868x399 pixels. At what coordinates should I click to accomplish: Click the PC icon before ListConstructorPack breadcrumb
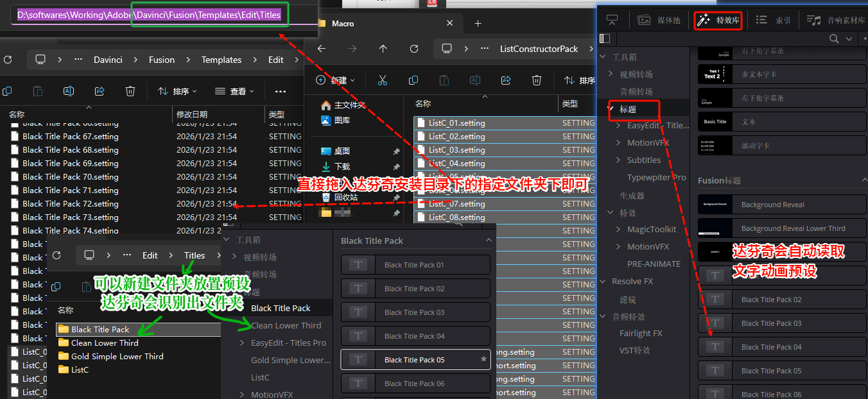click(447, 49)
